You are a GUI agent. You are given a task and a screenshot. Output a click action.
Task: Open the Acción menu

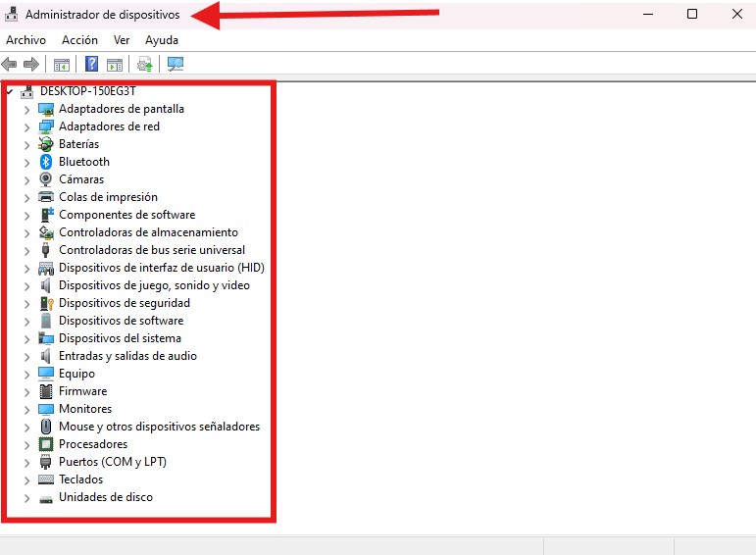pyautogui.click(x=79, y=40)
